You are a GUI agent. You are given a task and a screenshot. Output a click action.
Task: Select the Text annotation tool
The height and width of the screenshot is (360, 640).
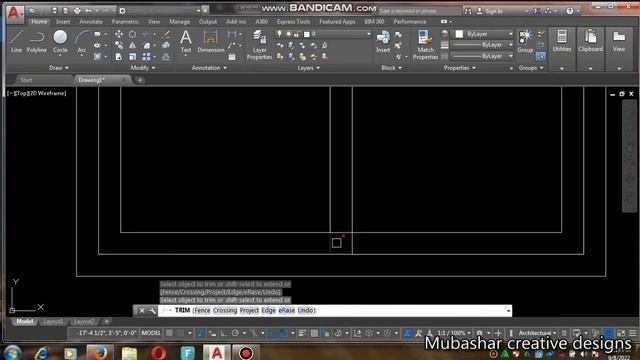(186, 42)
